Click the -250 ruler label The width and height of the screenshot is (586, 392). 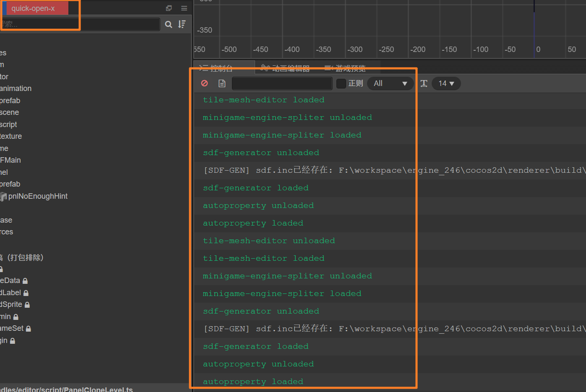point(386,49)
